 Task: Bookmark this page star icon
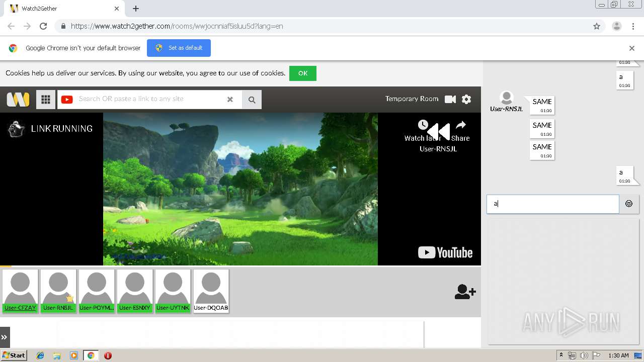click(x=597, y=26)
